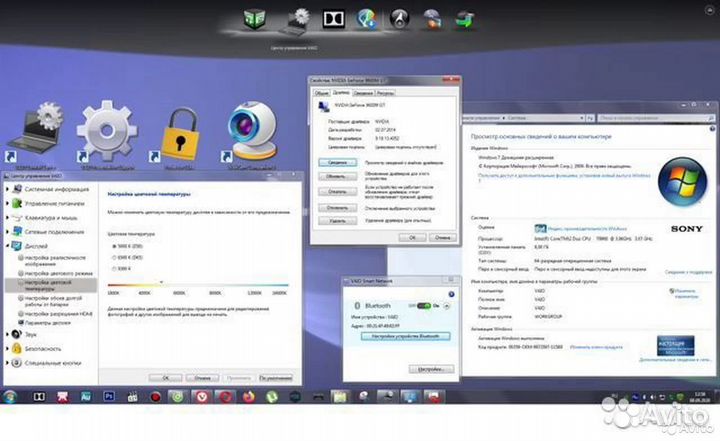Click the Настройки... button in VAIO Smart Network
Screen dimensions: 720x441
(x=431, y=369)
